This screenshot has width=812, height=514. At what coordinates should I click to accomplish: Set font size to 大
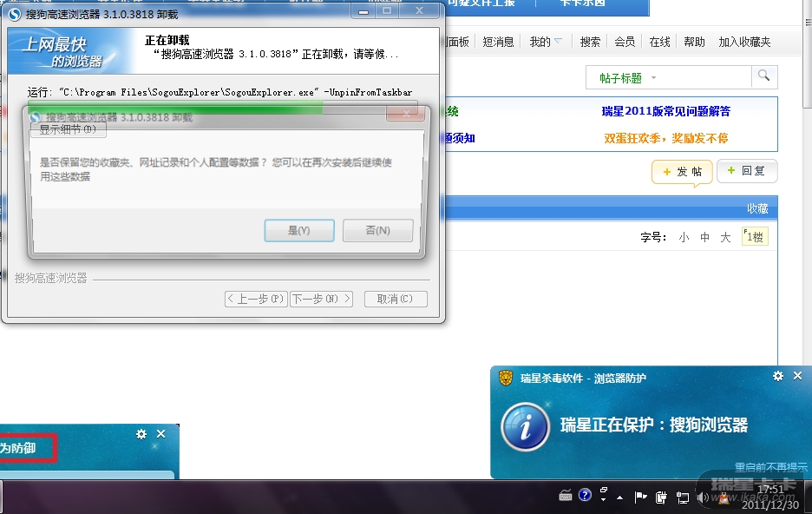tap(725, 237)
